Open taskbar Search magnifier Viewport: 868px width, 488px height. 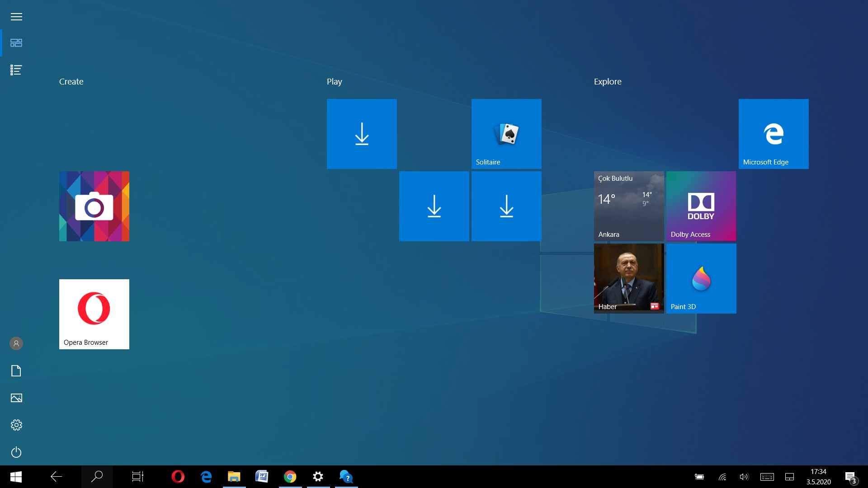click(97, 477)
